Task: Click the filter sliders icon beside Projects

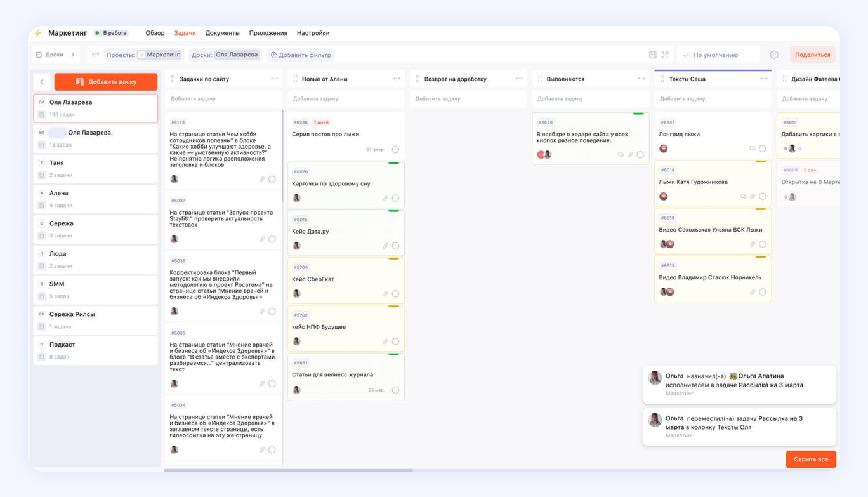Action: tap(95, 55)
